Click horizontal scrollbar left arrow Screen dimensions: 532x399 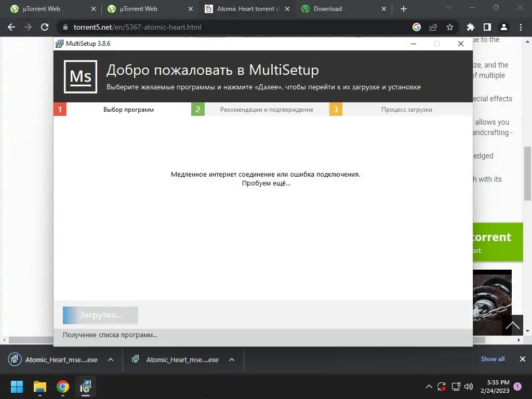tap(4, 340)
